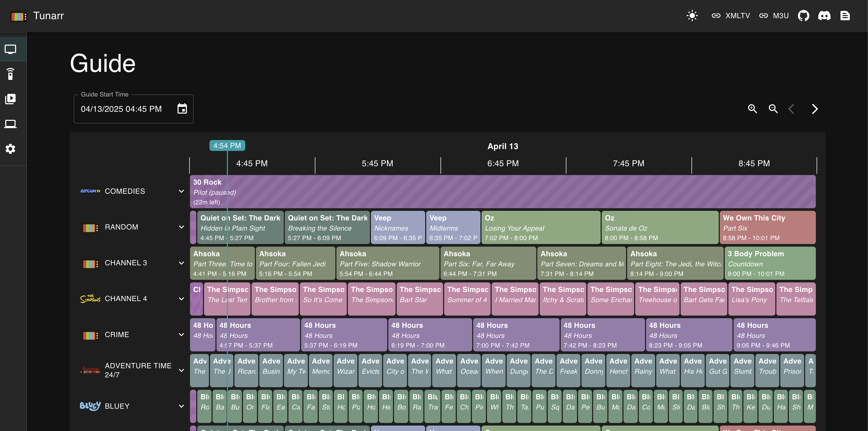Open the Tunarr GitHub repository
Viewport: 868px width, 431px height.
point(804,16)
